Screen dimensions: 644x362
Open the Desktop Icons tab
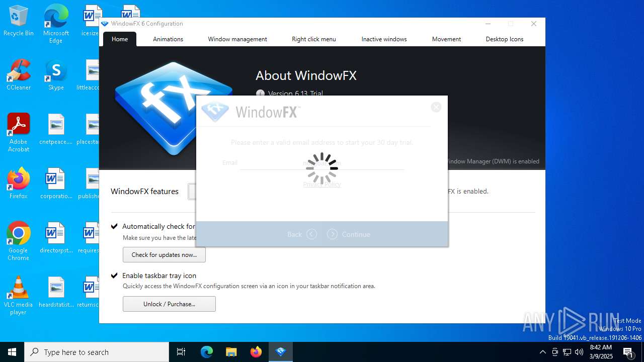505,39
